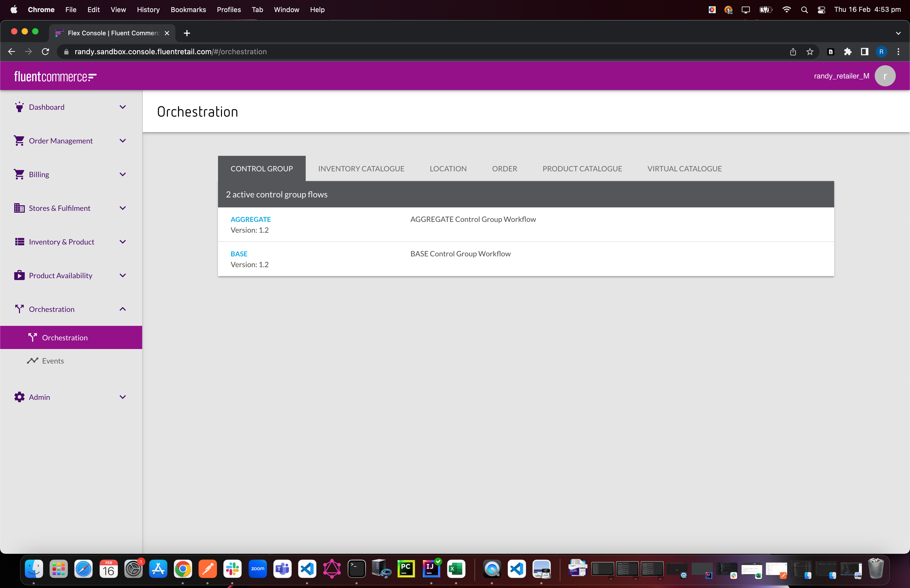
Task: Click the Events chart icon
Action: click(32, 360)
